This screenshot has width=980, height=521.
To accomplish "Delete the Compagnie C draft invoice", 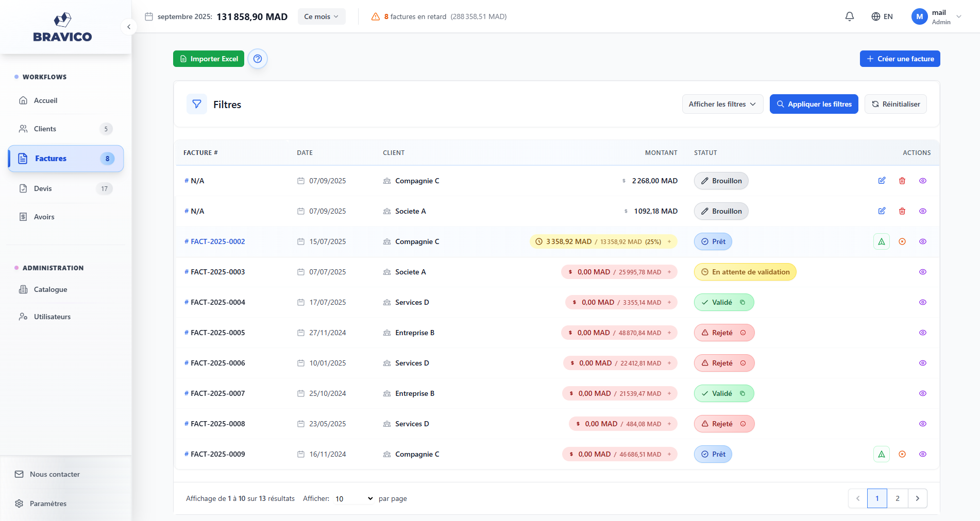I will pos(902,181).
